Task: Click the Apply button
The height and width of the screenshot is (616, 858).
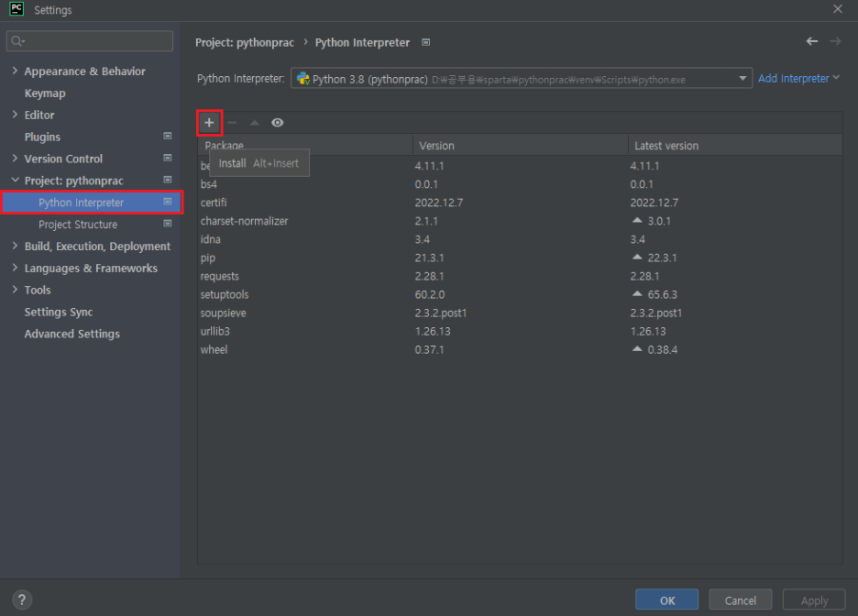Action: pyautogui.click(x=814, y=600)
